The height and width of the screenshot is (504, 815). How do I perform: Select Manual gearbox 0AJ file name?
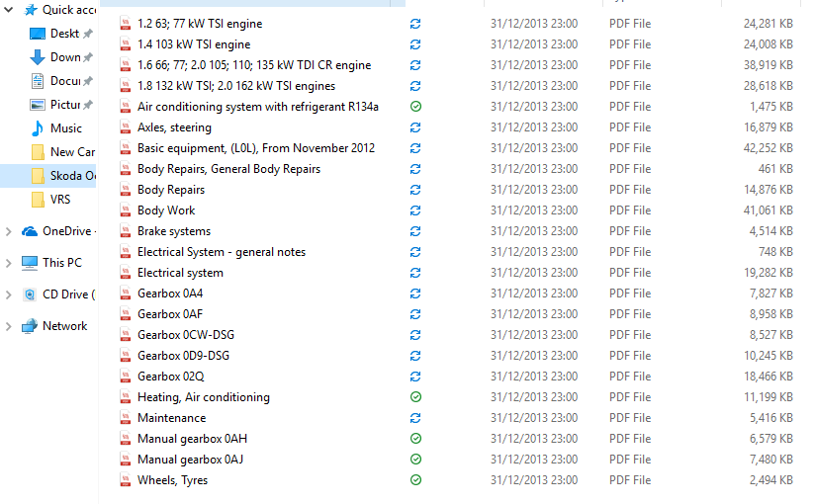click(190, 460)
